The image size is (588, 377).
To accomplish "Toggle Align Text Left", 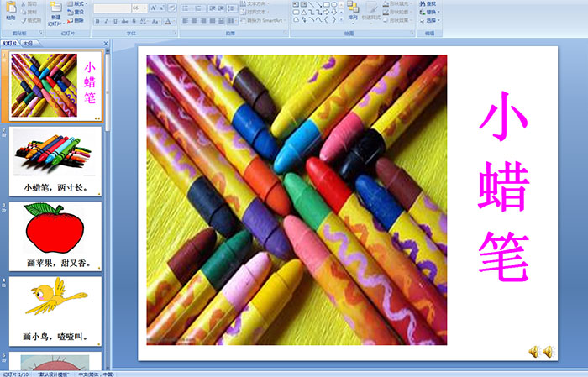I will point(186,21).
